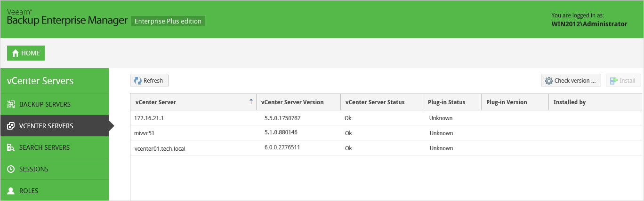
Task: Click the Refresh arrows icon
Action: point(138,81)
